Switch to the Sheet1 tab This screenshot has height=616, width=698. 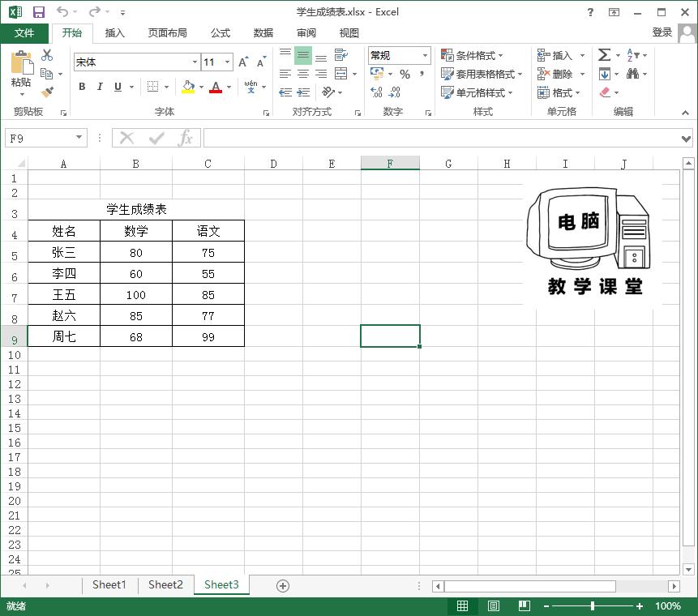coord(109,584)
